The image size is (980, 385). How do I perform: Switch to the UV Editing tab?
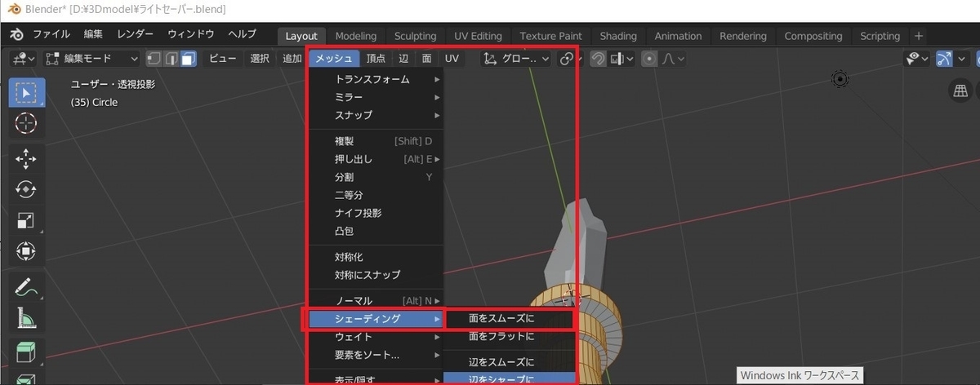(x=478, y=36)
